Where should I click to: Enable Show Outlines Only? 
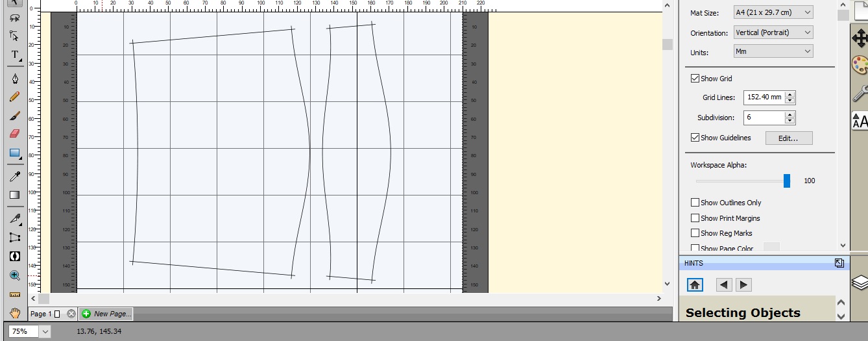(x=695, y=203)
